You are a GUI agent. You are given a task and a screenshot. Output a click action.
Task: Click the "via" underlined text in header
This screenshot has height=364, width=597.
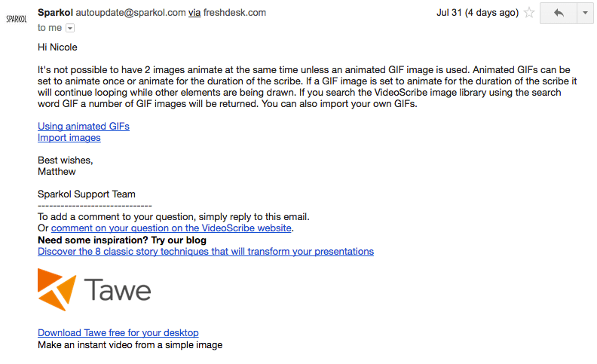click(194, 13)
